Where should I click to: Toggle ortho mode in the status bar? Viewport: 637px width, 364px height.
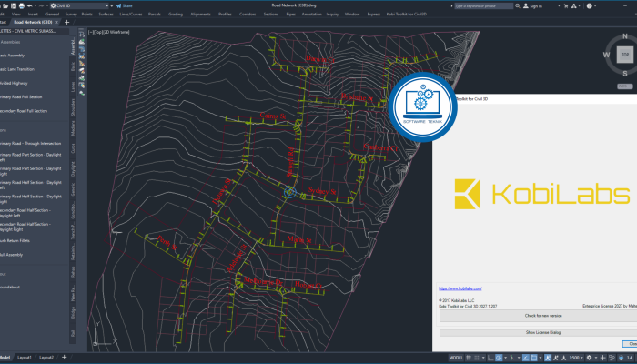(490, 358)
